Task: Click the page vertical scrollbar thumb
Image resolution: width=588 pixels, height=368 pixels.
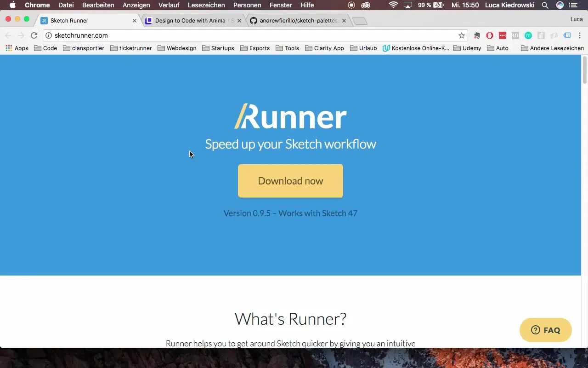Action: point(585,70)
